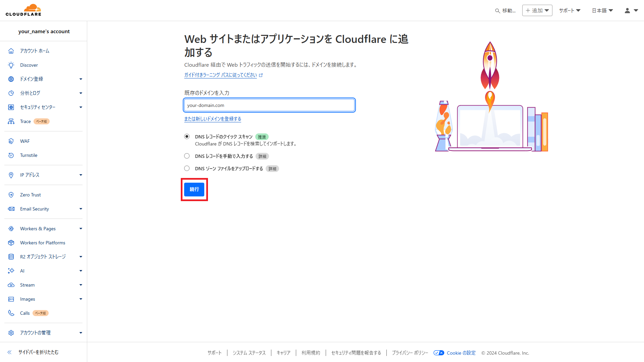Image resolution: width=644 pixels, height=362 pixels.
Task: Select the WAF shield icon in sidebar
Action: click(11, 141)
